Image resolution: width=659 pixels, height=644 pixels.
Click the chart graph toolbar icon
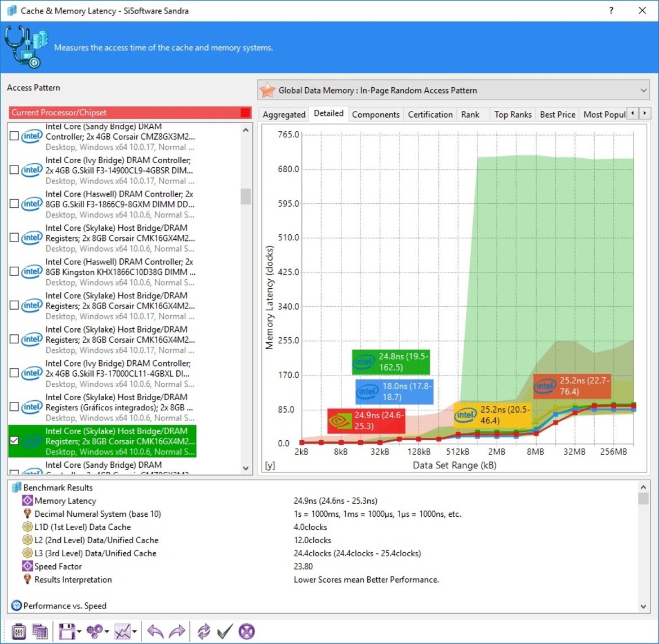[122, 631]
